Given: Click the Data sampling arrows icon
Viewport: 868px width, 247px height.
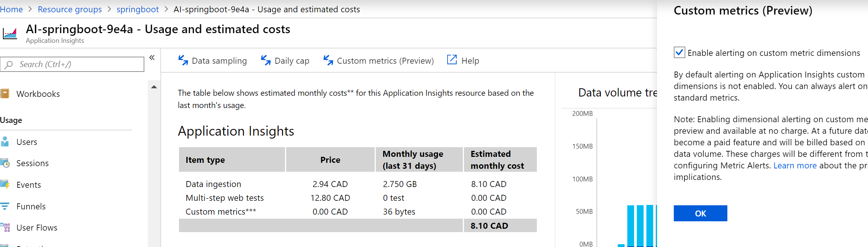Looking at the screenshot, I should tap(183, 60).
